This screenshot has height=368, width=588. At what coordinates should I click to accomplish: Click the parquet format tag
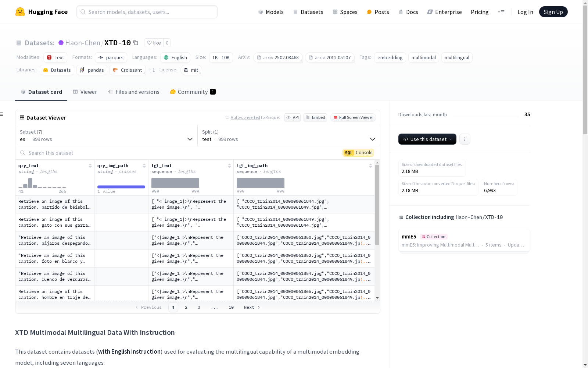coord(111,57)
